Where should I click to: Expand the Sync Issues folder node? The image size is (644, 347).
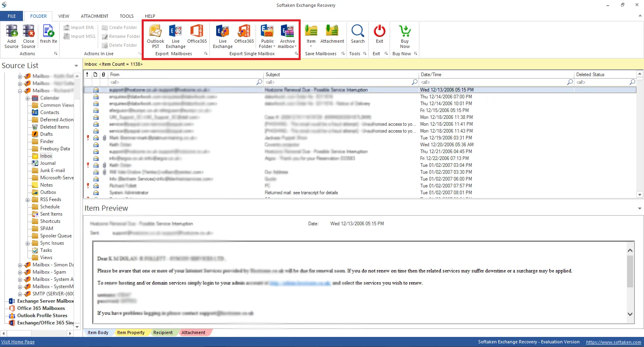click(x=27, y=243)
